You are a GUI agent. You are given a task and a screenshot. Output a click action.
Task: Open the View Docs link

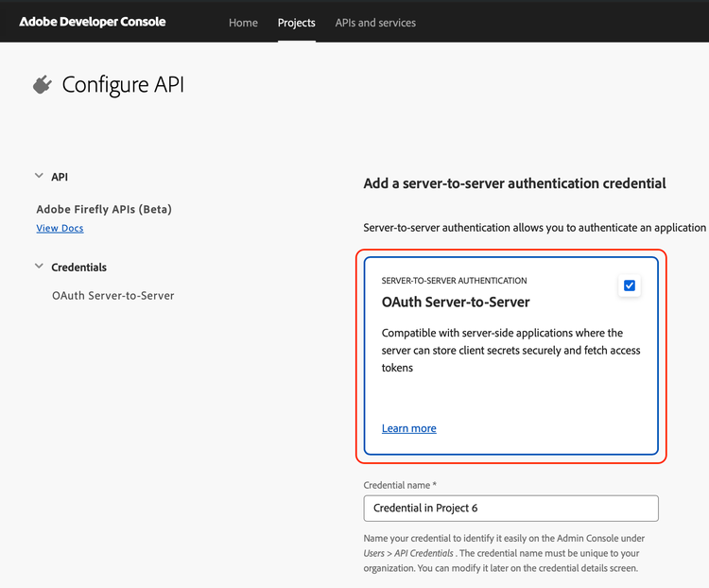[x=61, y=228]
